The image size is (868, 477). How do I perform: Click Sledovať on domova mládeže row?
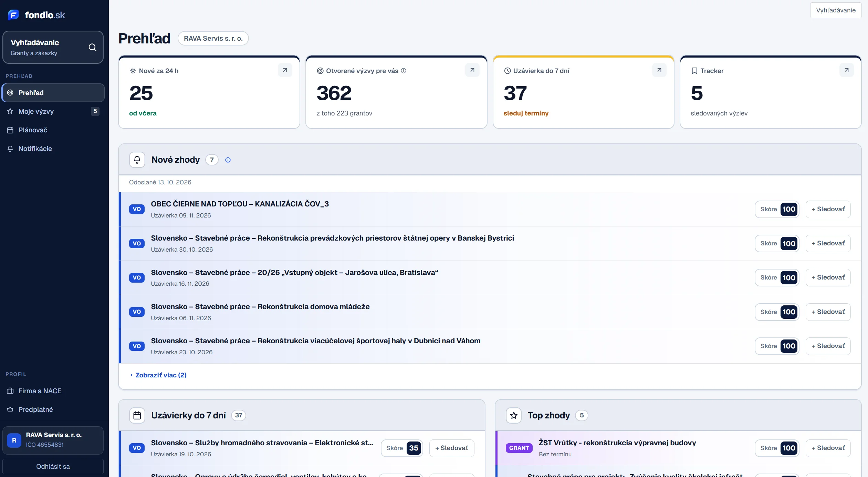click(828, 312)
